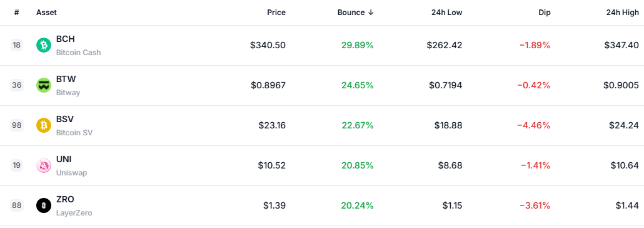644x228 pixels.
Task: Open the ZRO asset link
Action: 65,199
